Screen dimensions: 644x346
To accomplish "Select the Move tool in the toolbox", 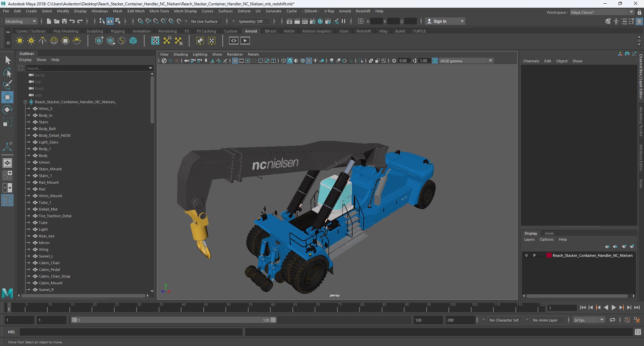I will point(7,97).
